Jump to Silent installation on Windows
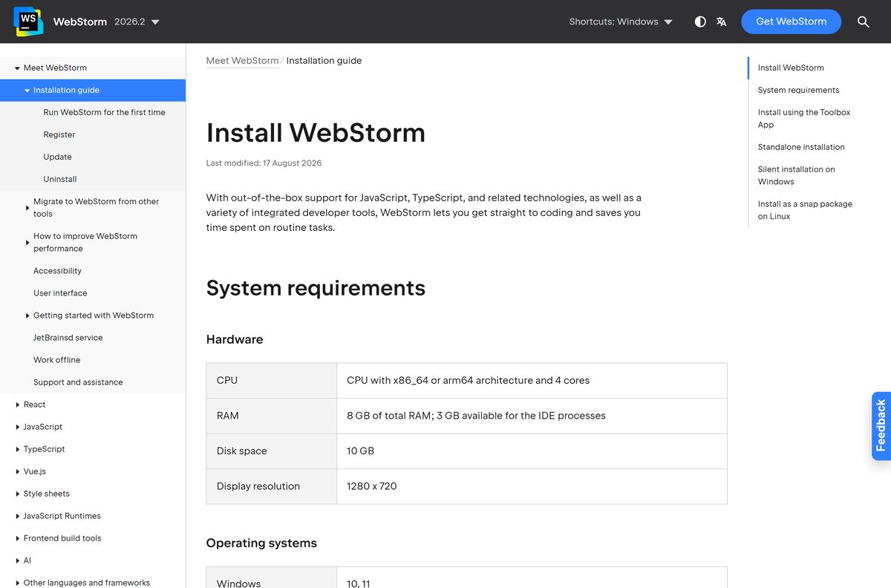891x588 pixels. tap(796, 175)
